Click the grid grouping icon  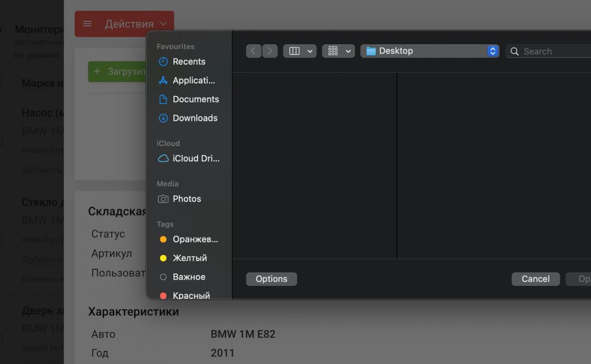pyautogui.click(x=333, y=51)
